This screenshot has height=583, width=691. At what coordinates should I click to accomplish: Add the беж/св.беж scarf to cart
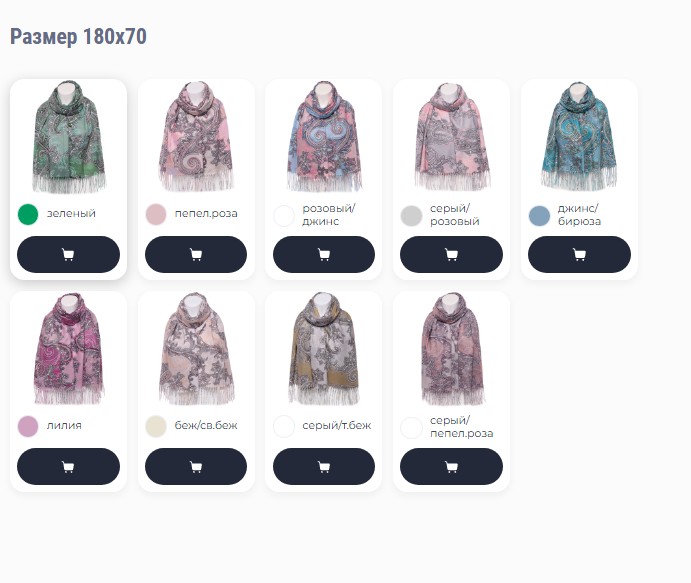click(x=196, y=466)
